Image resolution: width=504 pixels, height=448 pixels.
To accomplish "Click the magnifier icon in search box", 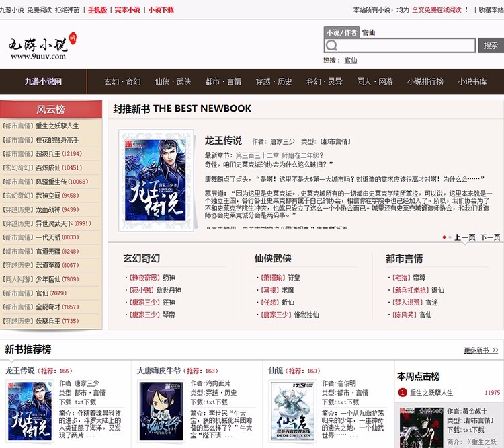I will point(331,46).
